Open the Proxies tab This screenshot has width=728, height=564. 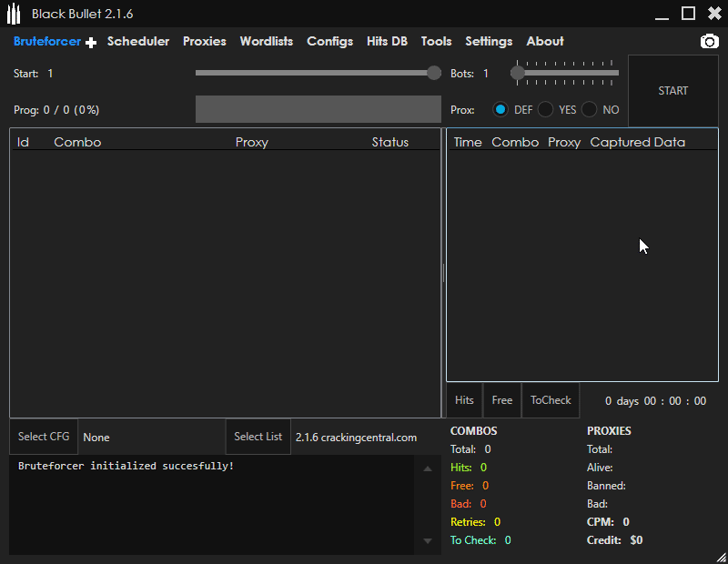point(204,41)
